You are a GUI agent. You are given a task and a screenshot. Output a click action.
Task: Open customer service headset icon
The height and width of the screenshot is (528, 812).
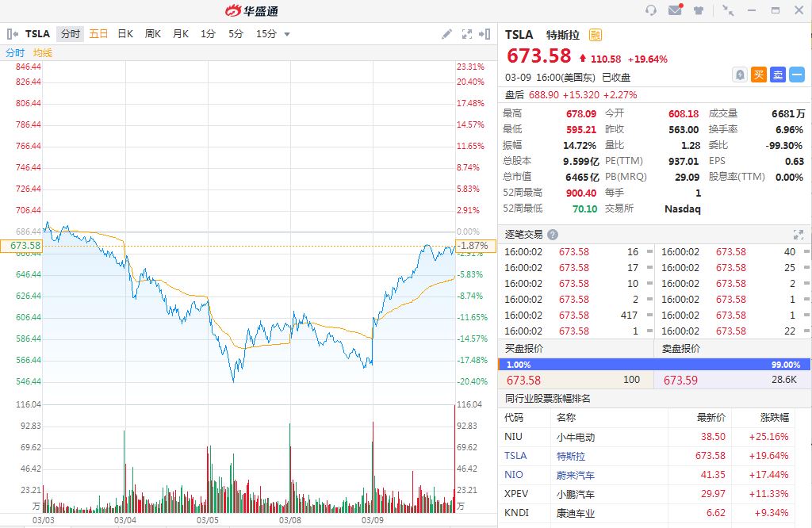pos(651,10)
